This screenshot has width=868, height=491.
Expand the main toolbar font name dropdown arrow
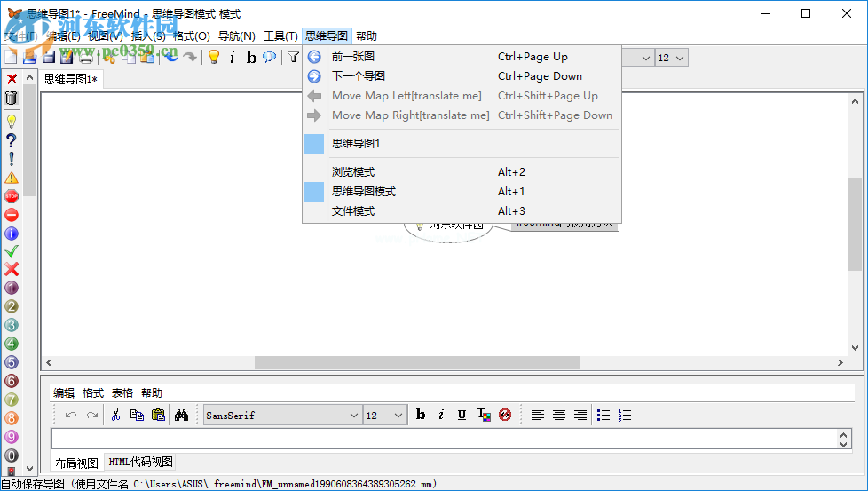click(x=645, y=58)
